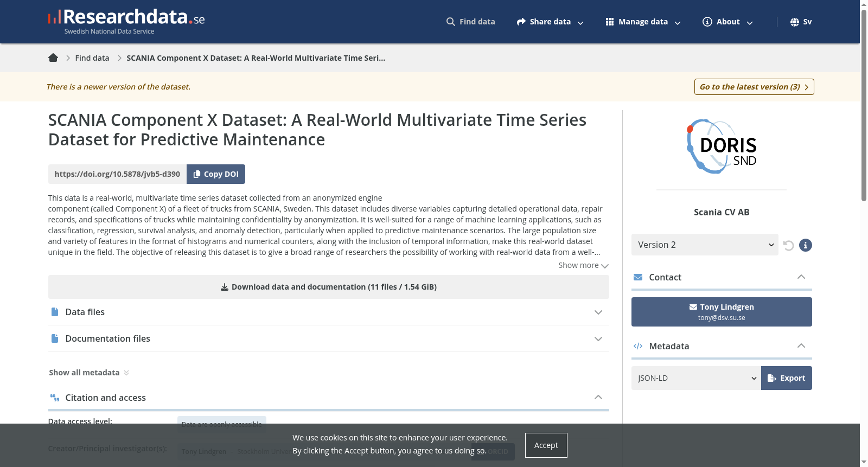Accept the cookie notice

point(546,445)
